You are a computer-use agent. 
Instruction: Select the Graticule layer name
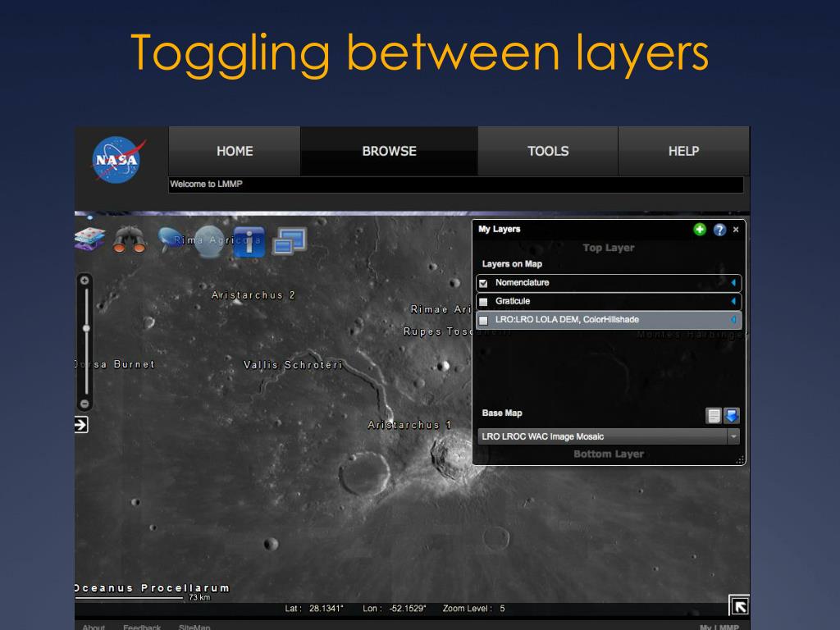pos(513,301)
